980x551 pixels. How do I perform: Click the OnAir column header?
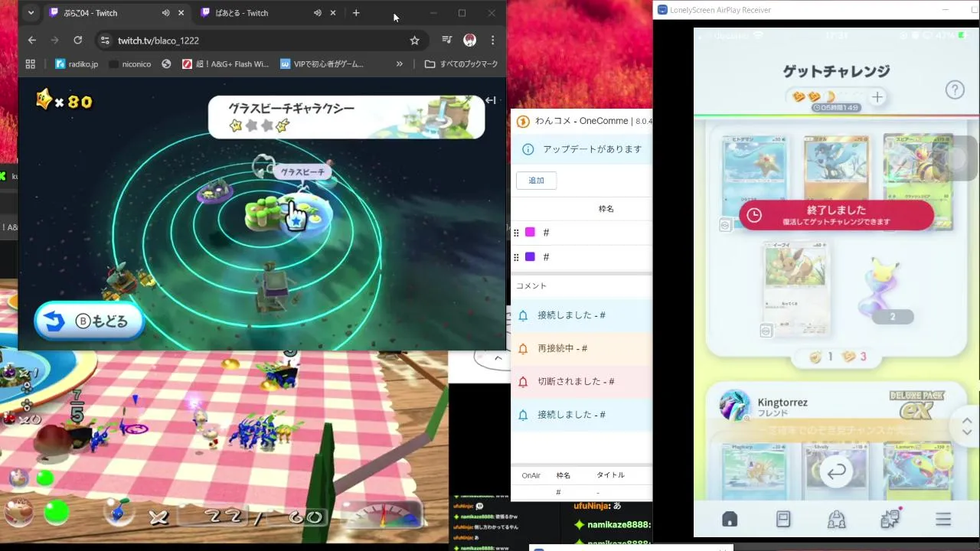[531, 475]
